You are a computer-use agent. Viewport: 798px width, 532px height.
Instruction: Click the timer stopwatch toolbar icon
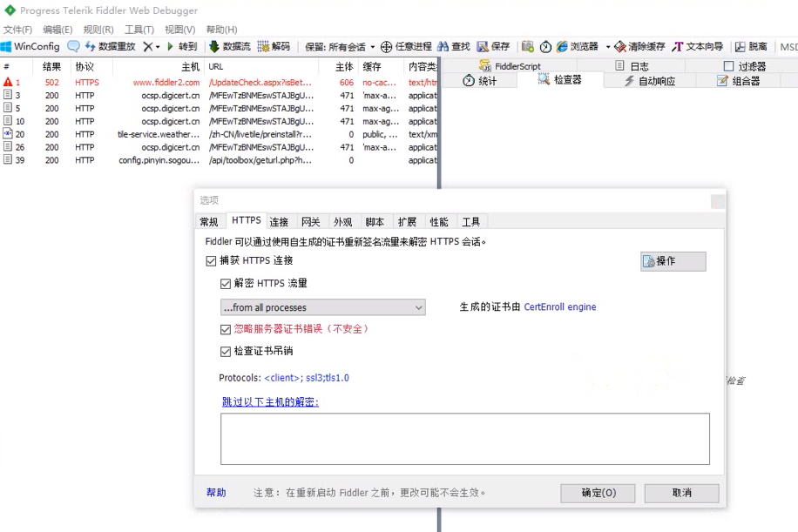point(545,46)
